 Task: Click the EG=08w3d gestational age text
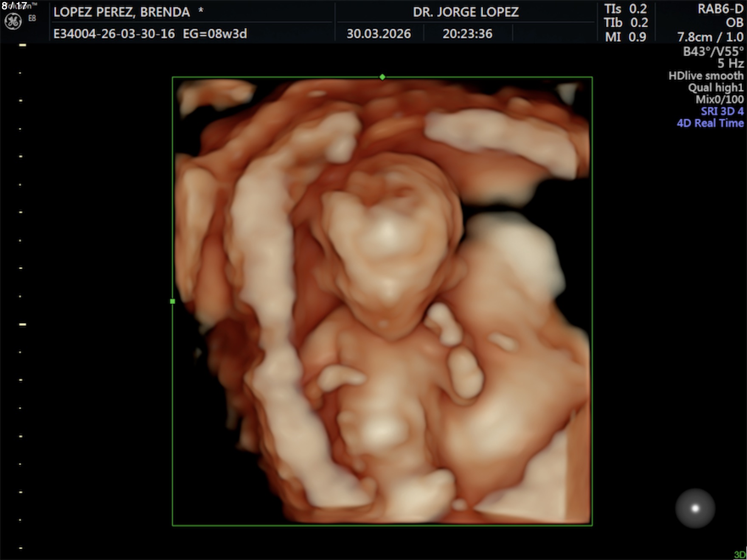coord(215,34)
